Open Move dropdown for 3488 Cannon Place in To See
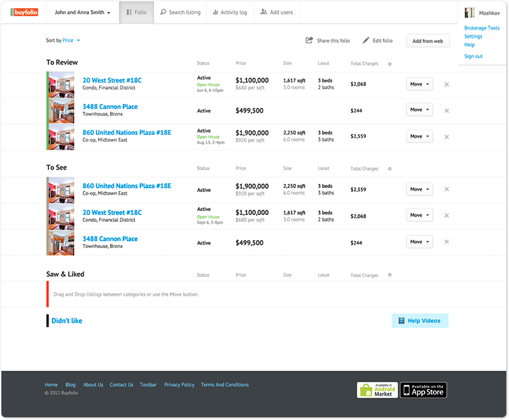The height and width of the screenshot is (420, 509). tap(419, 242)
